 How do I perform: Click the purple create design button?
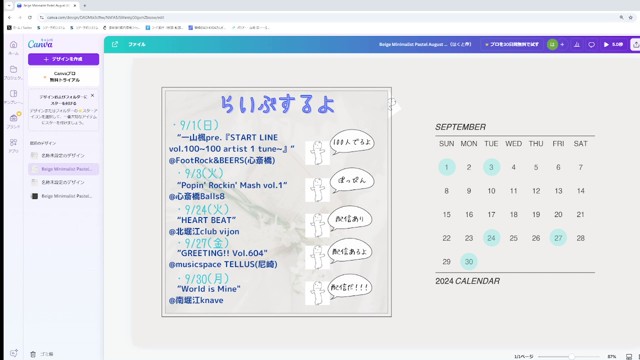click(64, 59)
